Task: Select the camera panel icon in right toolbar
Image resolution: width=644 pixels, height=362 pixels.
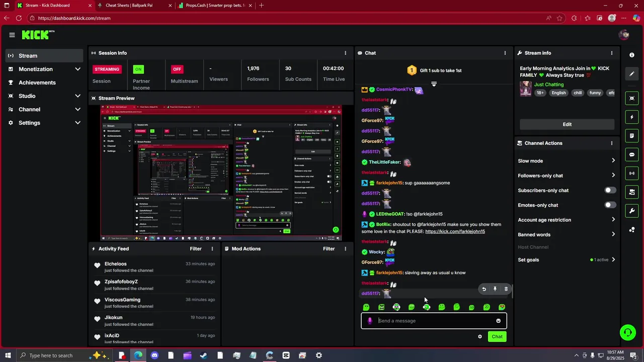Action: (x=632, y=192)
